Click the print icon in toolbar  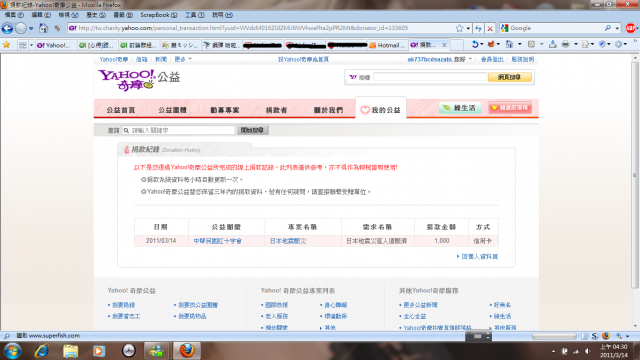565,44
